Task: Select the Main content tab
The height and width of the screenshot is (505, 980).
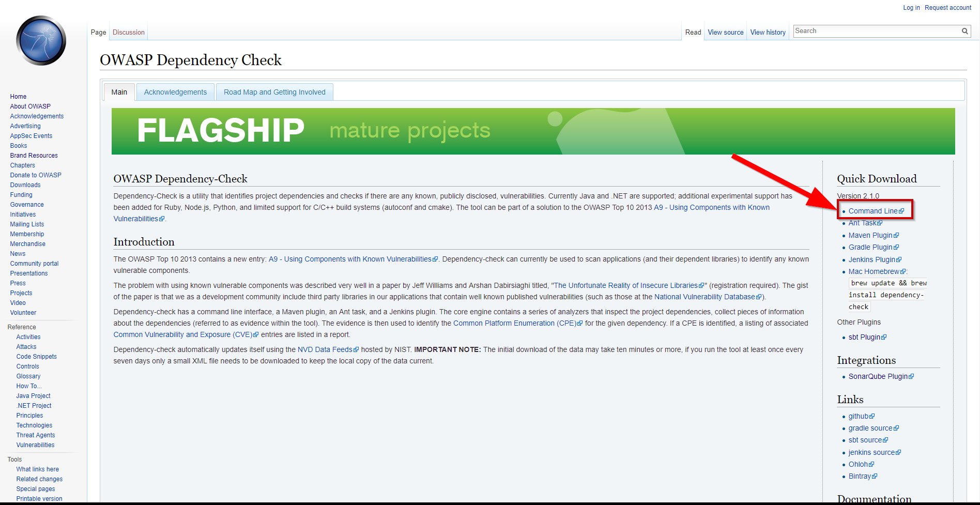Action: (x=119, y=92)
